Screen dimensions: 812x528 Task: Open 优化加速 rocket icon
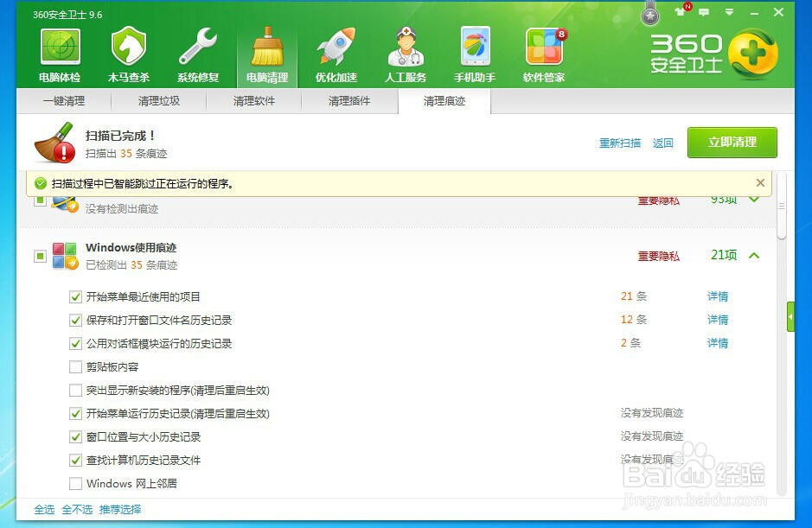click(336, 47)
